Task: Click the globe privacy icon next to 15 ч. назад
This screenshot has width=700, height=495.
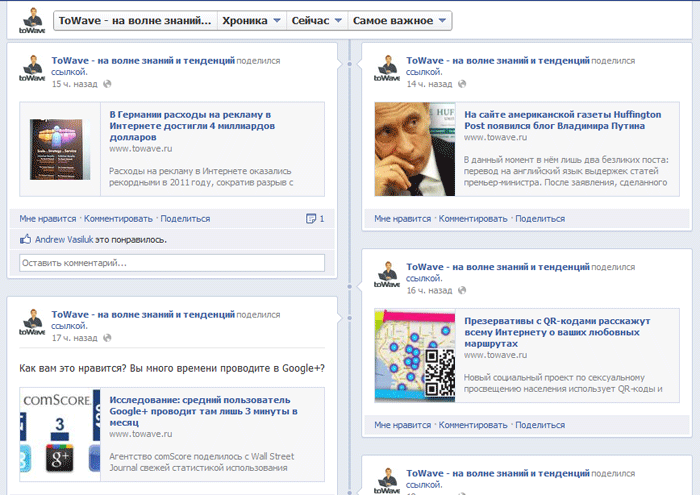Action: pyautogui.click(x=107, y=84)
